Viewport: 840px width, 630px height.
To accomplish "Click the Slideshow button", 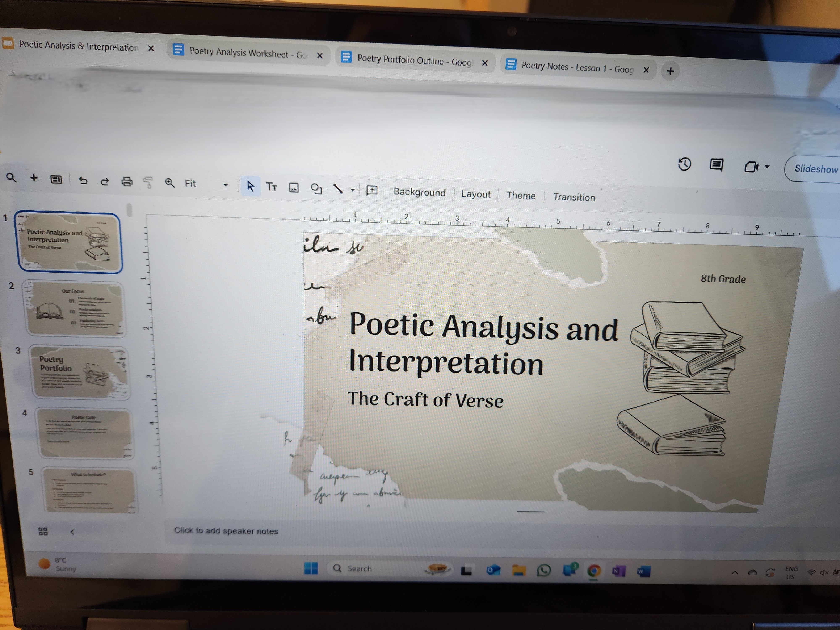I will pyautogui.click(x=816, y=169).
